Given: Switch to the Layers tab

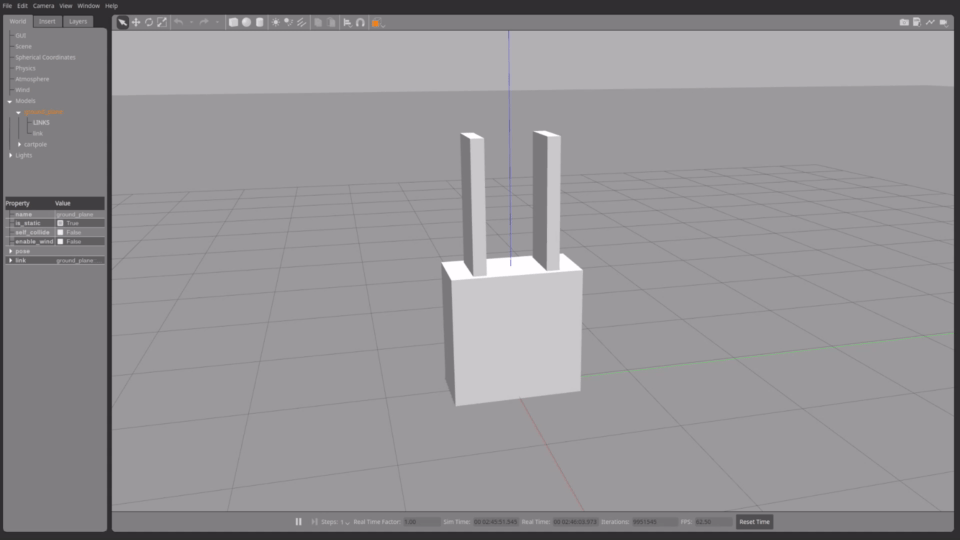Looking at the screenshot, I should [x=78, y=21].
